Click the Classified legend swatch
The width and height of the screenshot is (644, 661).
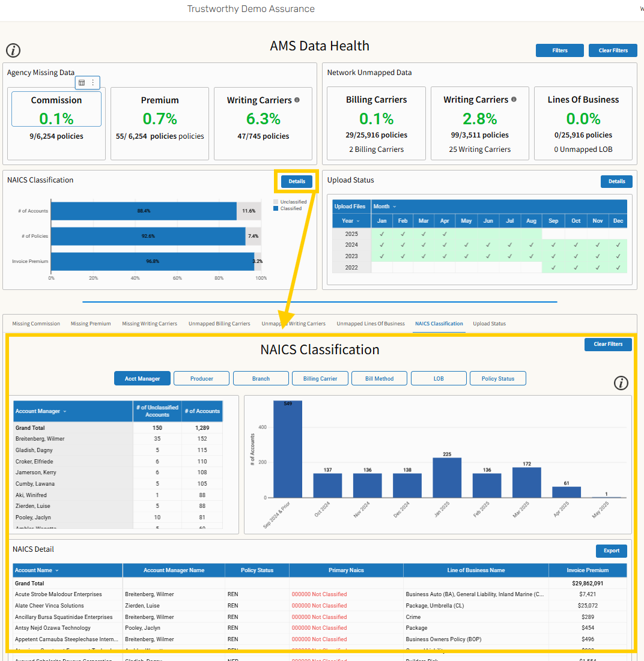(x=276, y=208)
